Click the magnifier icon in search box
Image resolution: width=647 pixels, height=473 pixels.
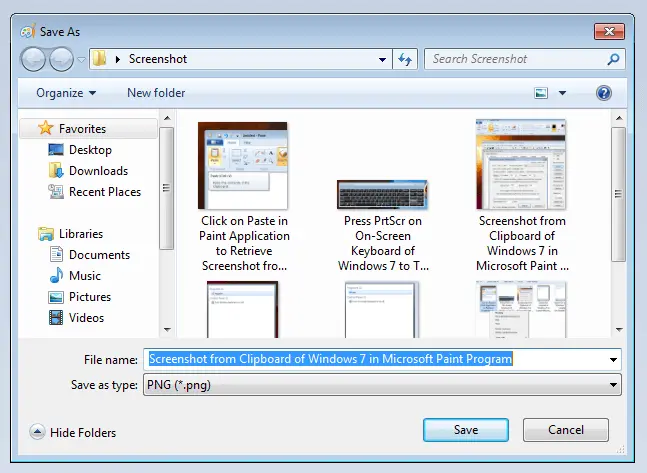(613, 59)
